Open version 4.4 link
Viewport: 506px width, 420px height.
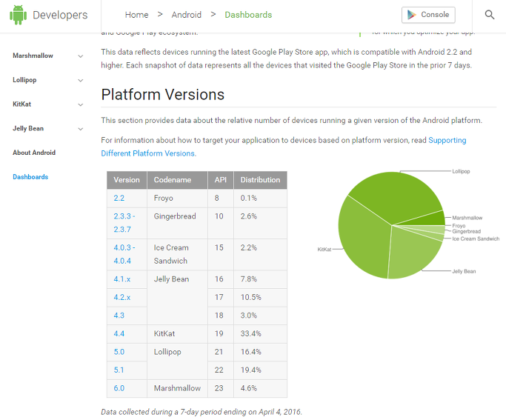[x=119, y=333]
